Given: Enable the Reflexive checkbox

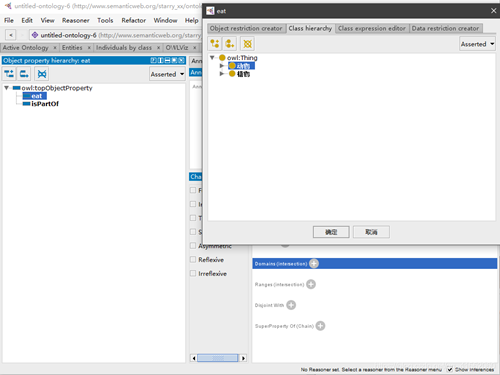Looking at the screenshot, I should click(193, 259).
